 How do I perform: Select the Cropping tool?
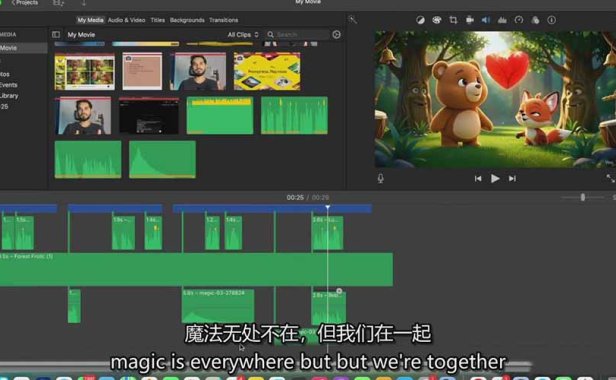[453, 20]
